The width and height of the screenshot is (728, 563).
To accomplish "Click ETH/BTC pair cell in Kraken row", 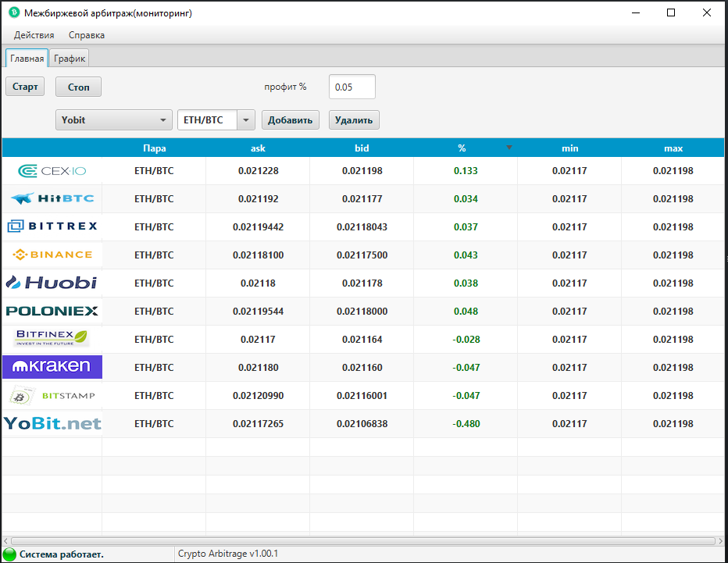I will tap(154, 367).
